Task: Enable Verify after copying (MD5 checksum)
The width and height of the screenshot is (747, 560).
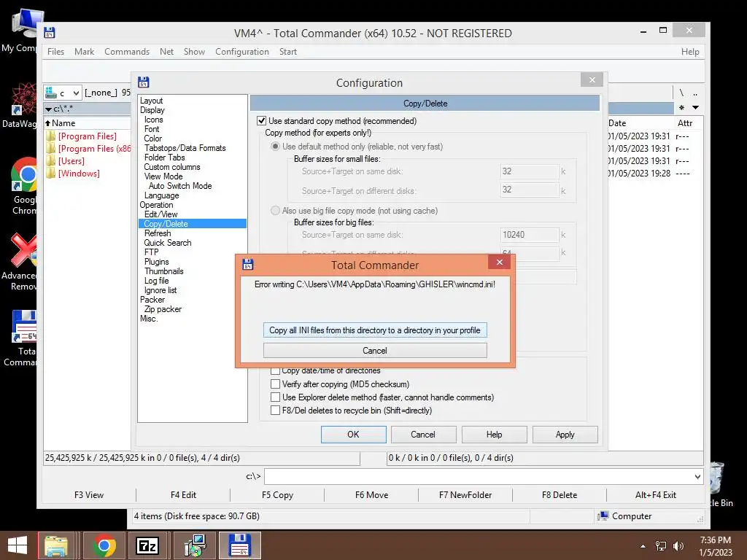Action: pos(275,384)
